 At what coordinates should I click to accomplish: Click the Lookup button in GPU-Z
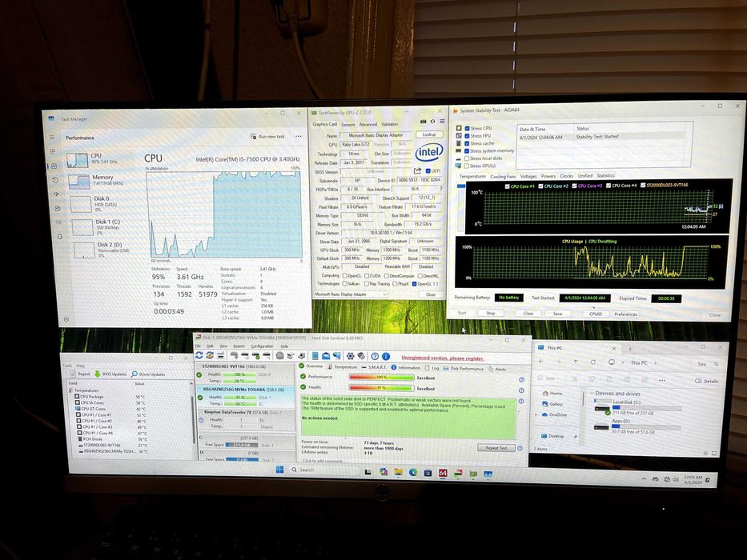429,134
